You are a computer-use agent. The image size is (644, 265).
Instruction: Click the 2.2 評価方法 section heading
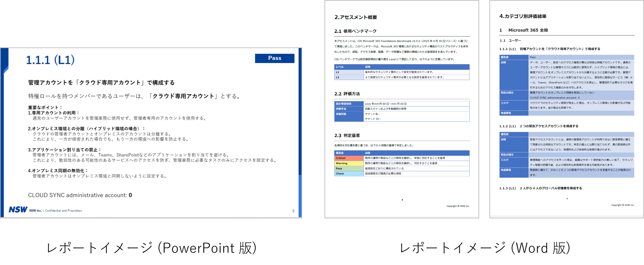pos(347,94)
